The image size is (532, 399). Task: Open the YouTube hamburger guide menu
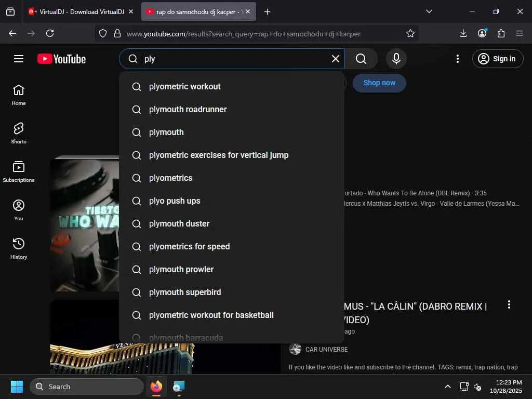pyautogui.click(x=19, y=59)
